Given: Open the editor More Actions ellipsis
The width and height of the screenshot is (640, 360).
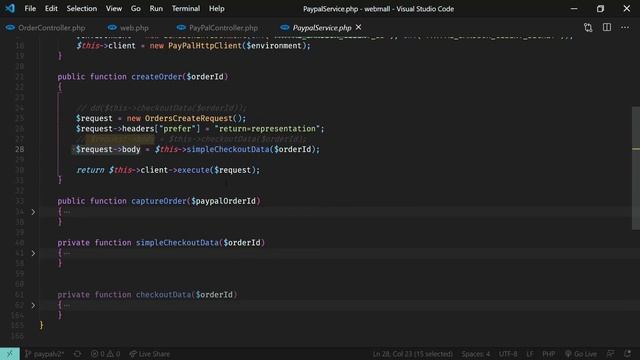Looking at the screenshot, I should coord(625,27).
